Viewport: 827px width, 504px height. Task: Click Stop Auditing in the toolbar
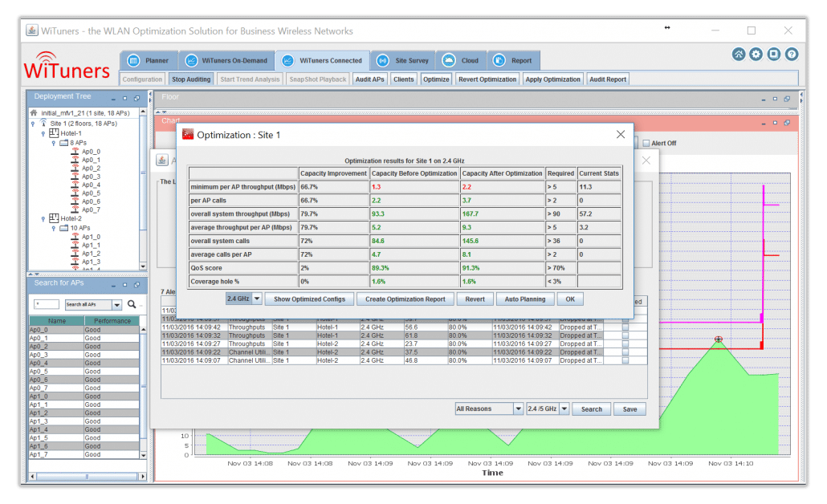(x=191, y=79)
